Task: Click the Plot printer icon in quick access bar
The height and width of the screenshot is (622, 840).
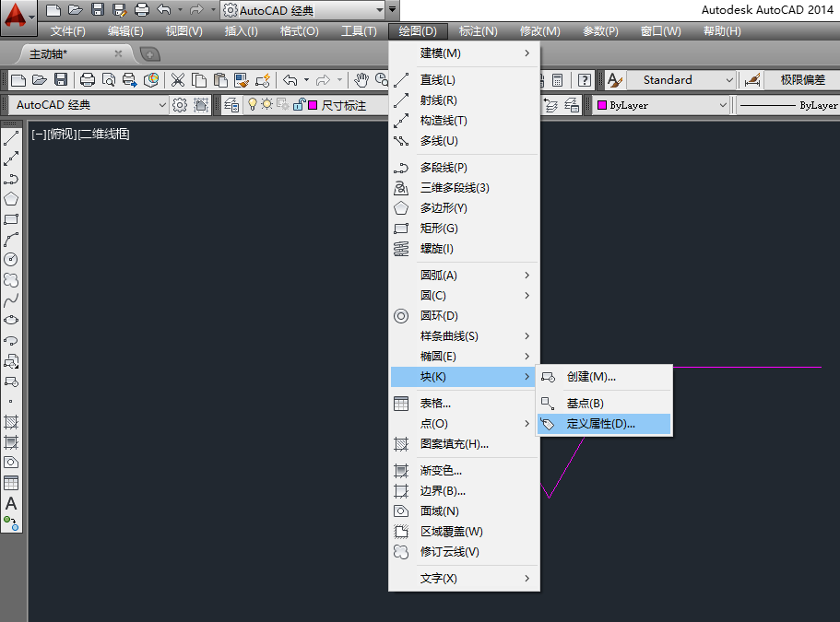Action: pyautogui.click(x=142, y=9)
